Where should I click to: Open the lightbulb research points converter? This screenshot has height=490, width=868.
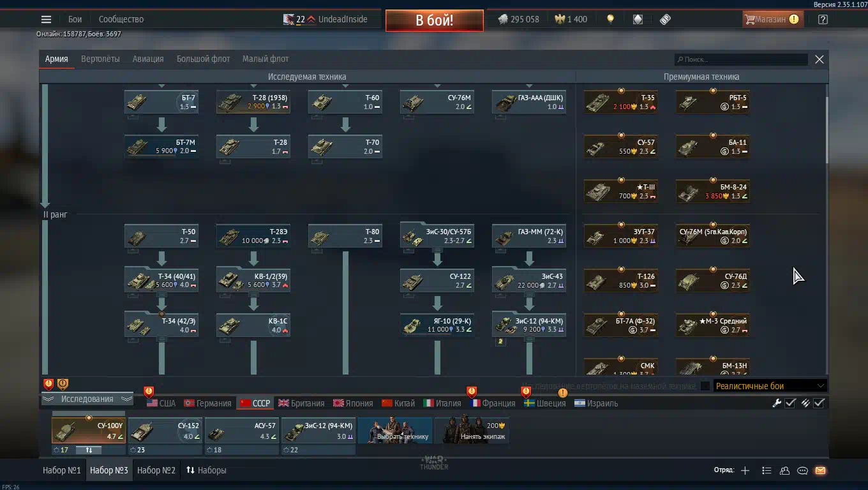610,19
